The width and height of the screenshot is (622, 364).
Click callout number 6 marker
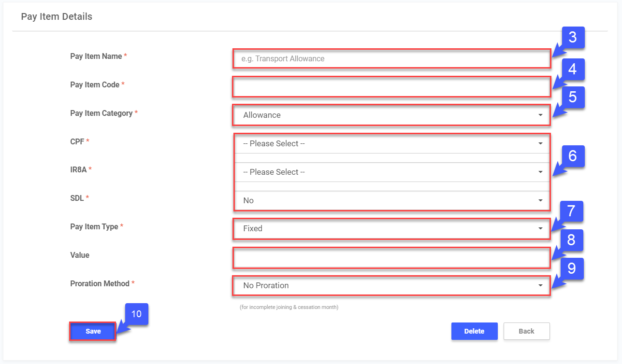(x=573, y=156)
